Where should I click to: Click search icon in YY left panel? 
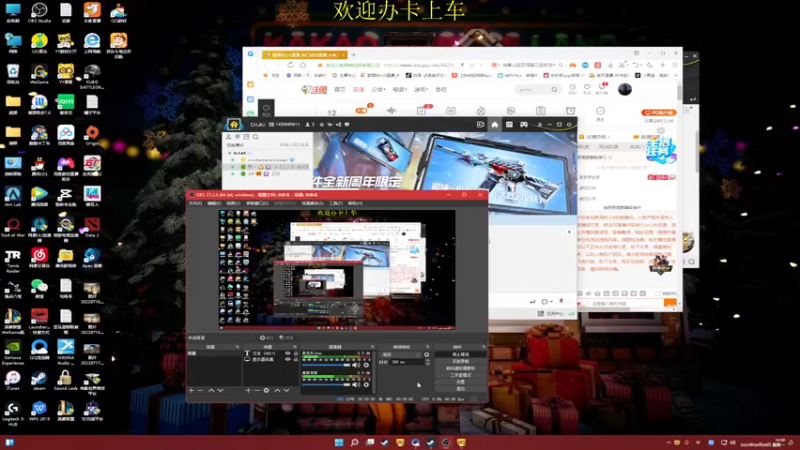(256, 137)
